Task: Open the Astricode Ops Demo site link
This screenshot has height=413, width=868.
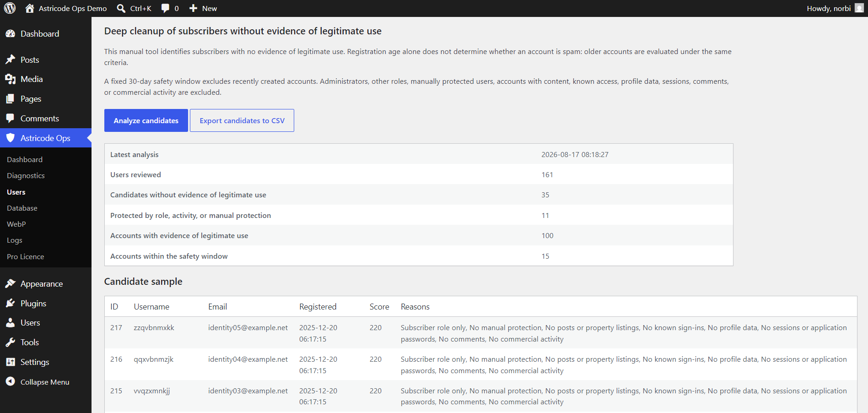Action: [73, 8]
